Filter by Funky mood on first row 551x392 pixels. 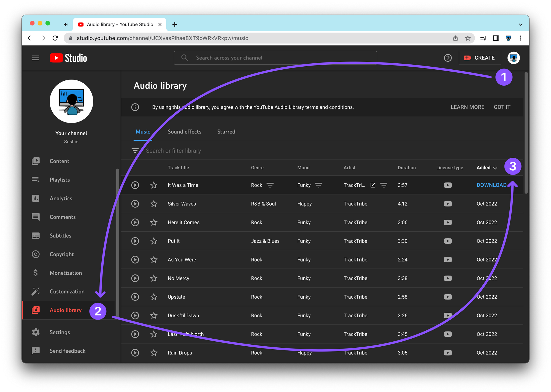coord(318,185)
